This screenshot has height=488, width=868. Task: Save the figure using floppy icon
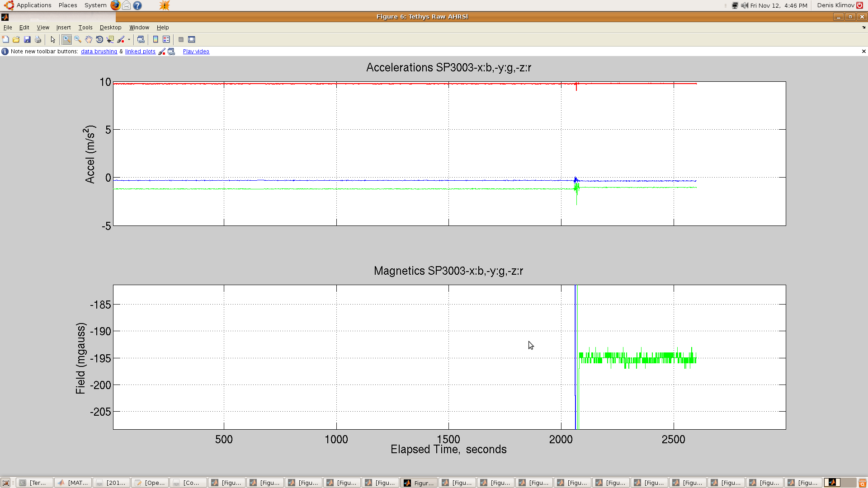pos(27,40)
